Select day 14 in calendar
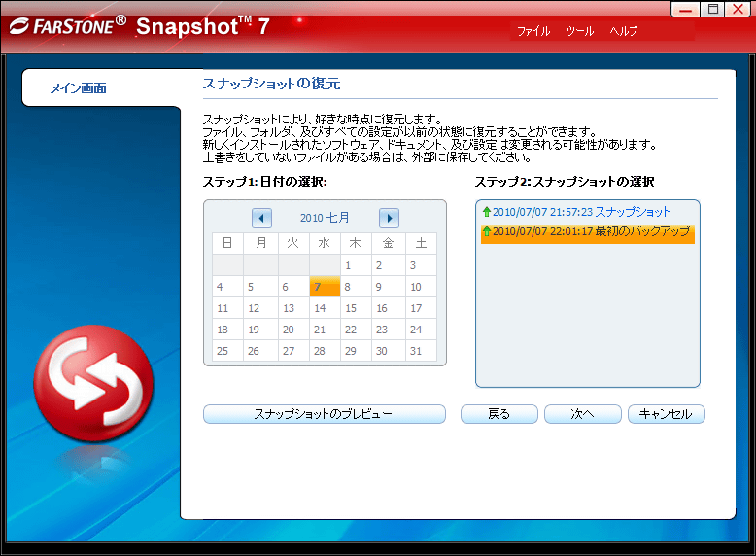The image size is (756, 556). coord(325,308)
